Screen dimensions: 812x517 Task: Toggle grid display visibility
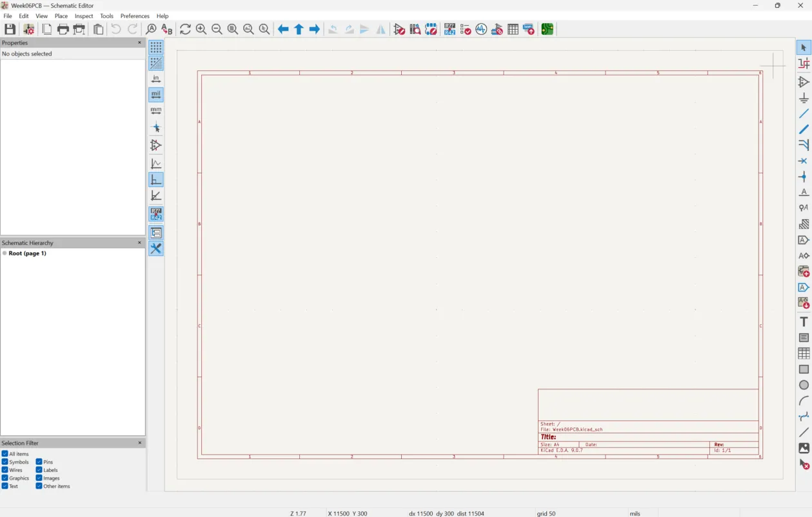(155, 48)
